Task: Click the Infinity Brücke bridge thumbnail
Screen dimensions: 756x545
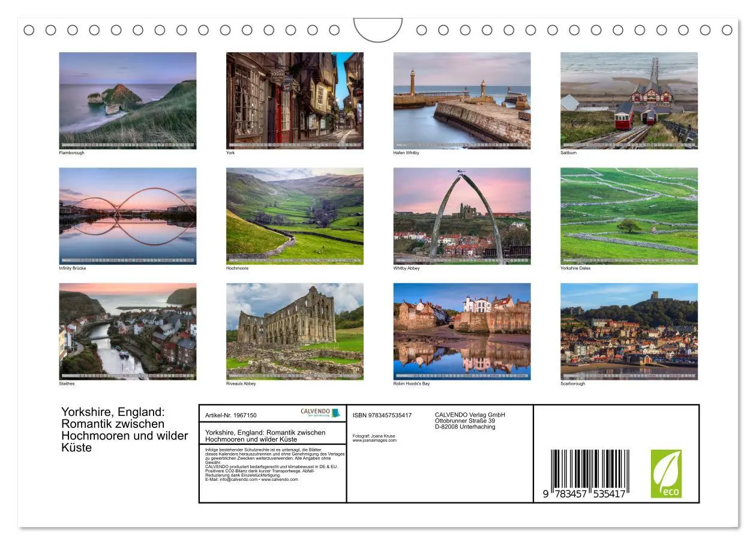Action: point(127,216)
